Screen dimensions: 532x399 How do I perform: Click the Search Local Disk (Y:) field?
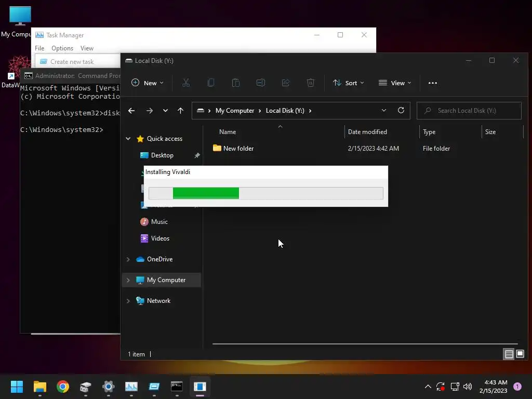469,111
